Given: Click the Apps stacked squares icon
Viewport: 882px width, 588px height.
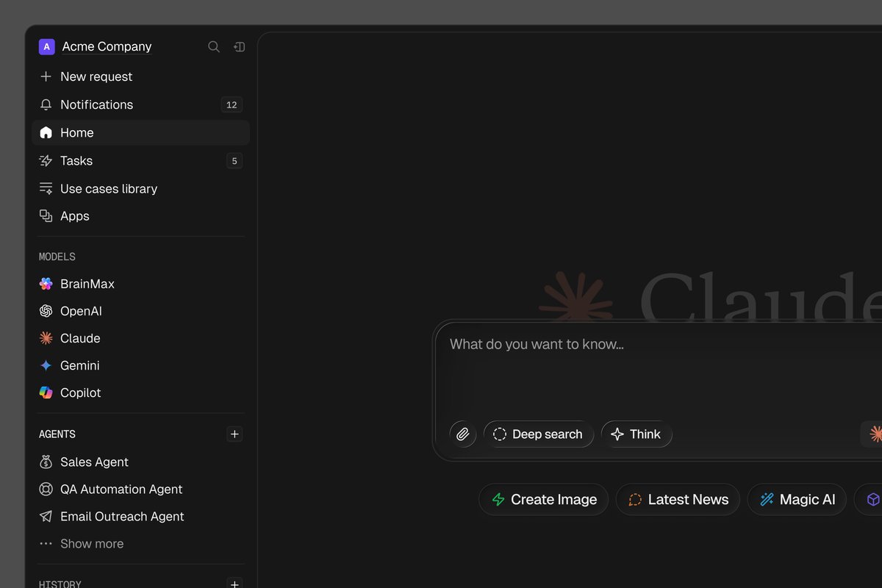Looking at the screenshot, I should tap(46, 216).
